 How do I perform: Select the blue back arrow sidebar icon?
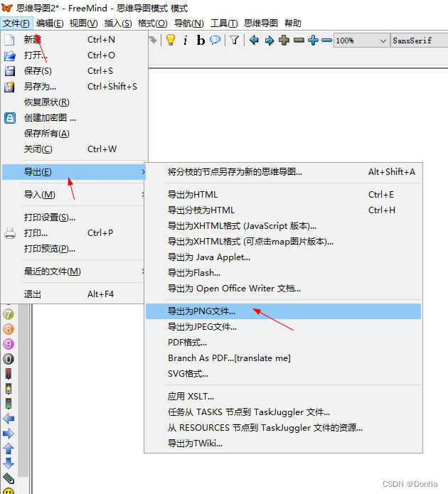9,419
